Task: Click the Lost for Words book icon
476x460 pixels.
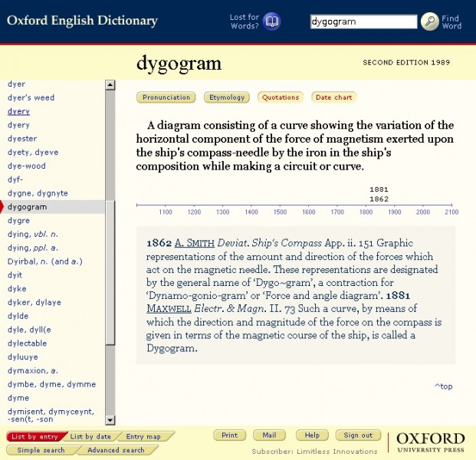Action: click(x=272, y=21)
